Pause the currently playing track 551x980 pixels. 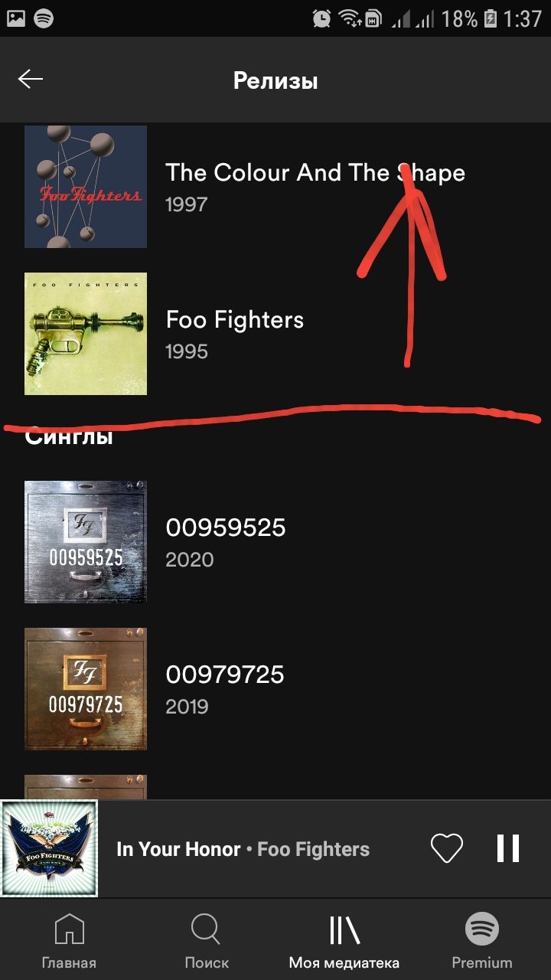coord(508,848)
